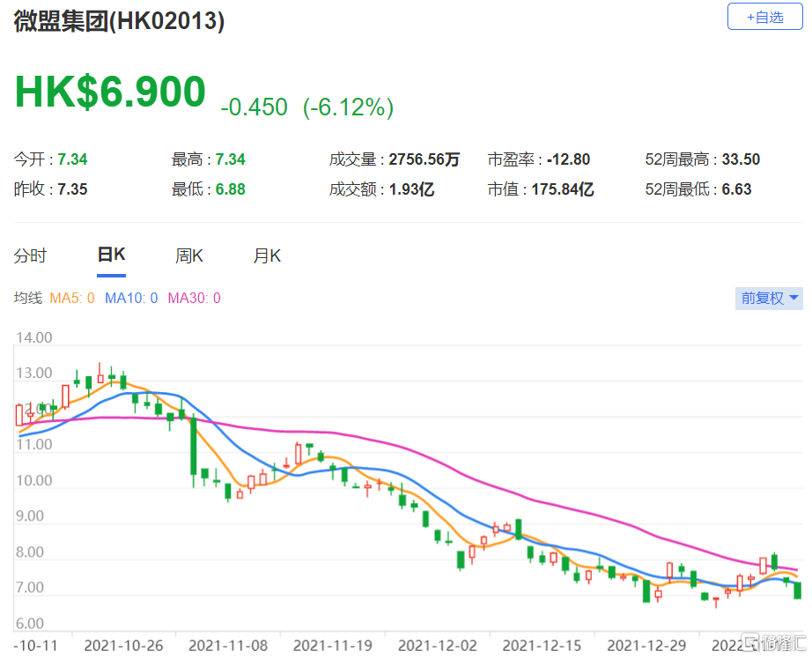Click the 6.00 price axis label
This screenshot has height=658, width=812.
(30, 624)
